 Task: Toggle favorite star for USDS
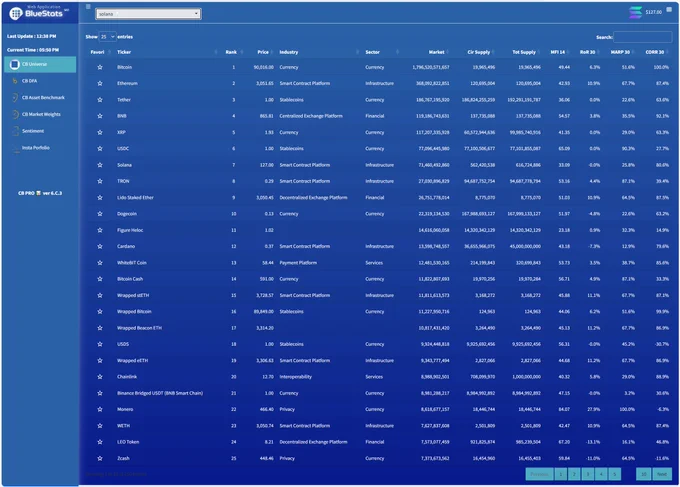(x=100, y=344)
